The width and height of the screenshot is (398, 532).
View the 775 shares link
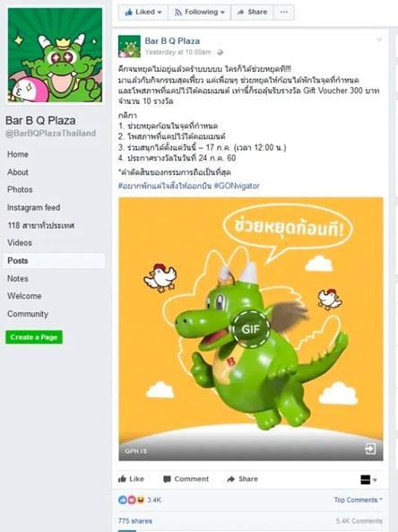pos(135,521)
